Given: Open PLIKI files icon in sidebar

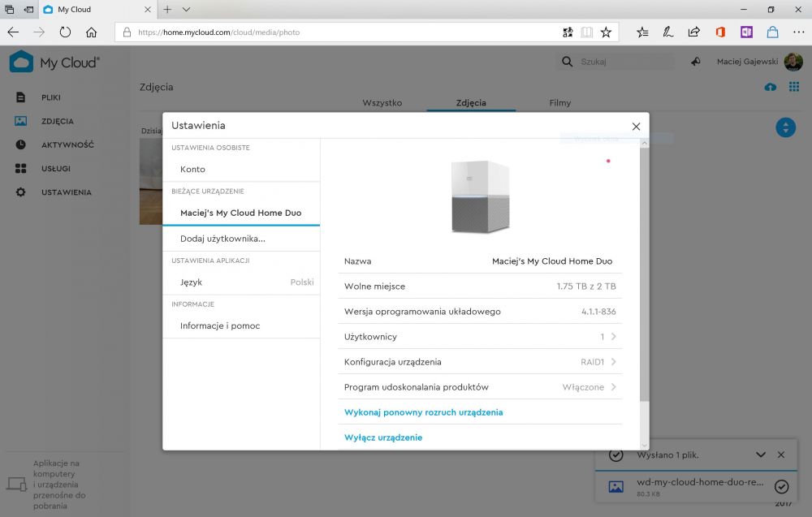Looking at the screenshot, I should pyautogui.click(x=20, y=97).
